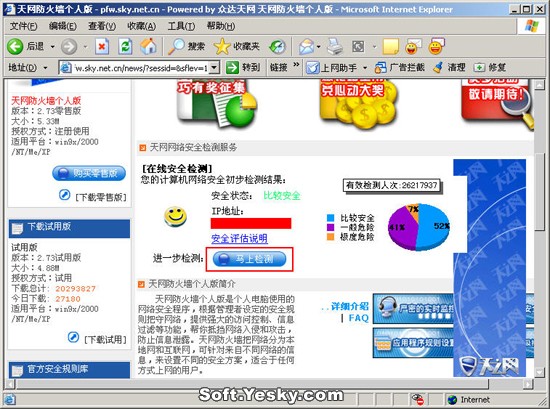Click the Internet zone globe icon
Image resolution: width=550 pixels, height=409 pixels.
pos(452,400)
